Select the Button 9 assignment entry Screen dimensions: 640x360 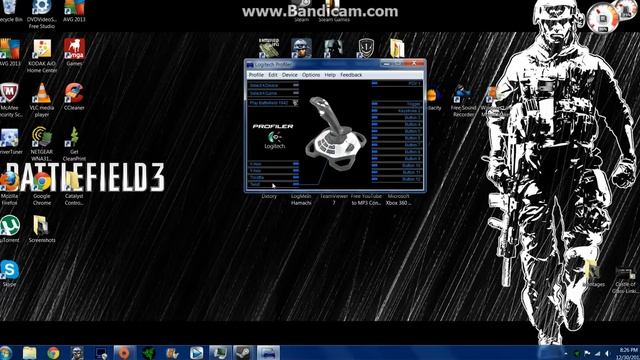[396, 158]
